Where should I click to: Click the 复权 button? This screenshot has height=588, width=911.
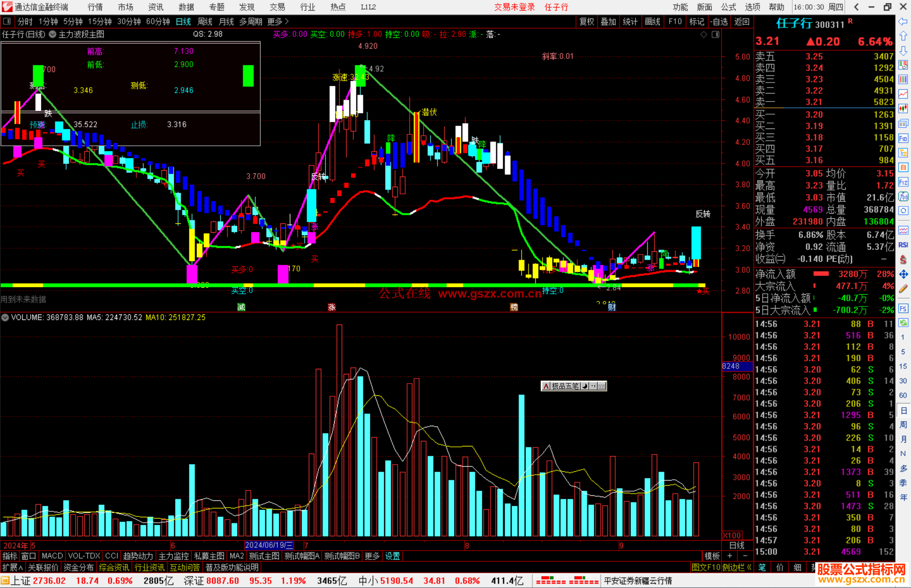pos(587,21)
